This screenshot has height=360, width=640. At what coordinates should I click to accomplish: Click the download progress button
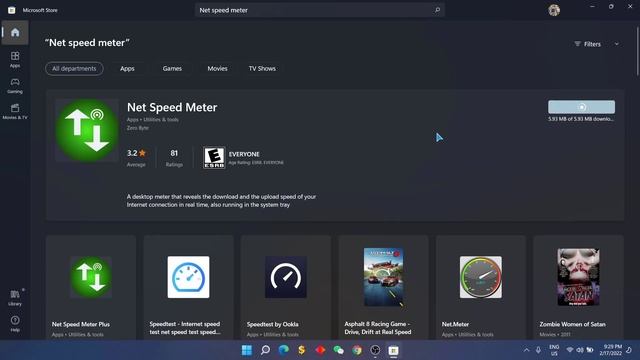click(581, 107)
